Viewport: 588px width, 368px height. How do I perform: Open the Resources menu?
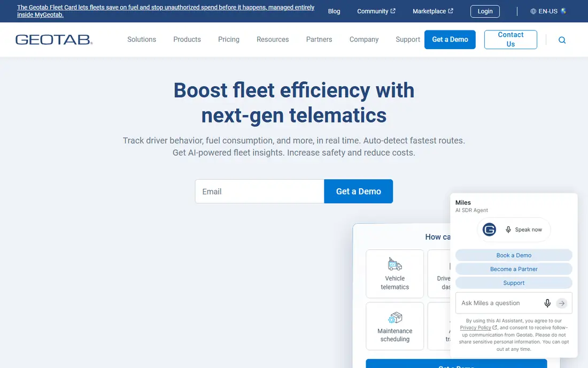click(273, 40)
